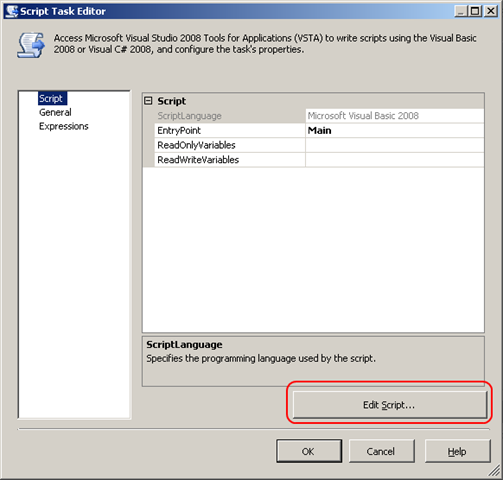Minimize the Script Task Editor window

pyautogui.click(x=461, y=11)
